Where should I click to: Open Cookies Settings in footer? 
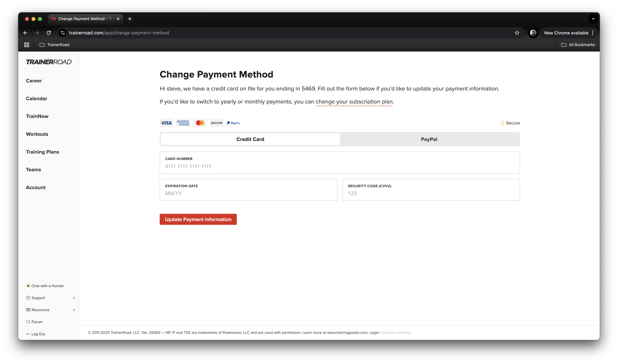(x=396, y=333)
